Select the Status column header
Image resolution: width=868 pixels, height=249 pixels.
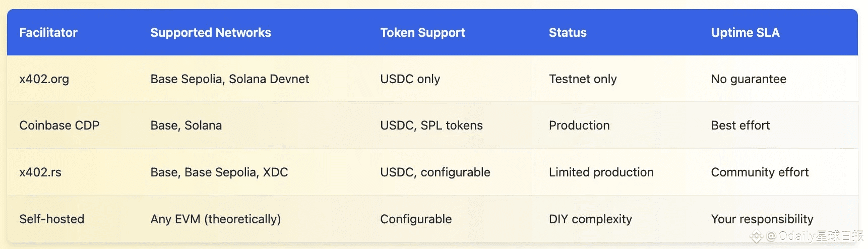point(568,33)
